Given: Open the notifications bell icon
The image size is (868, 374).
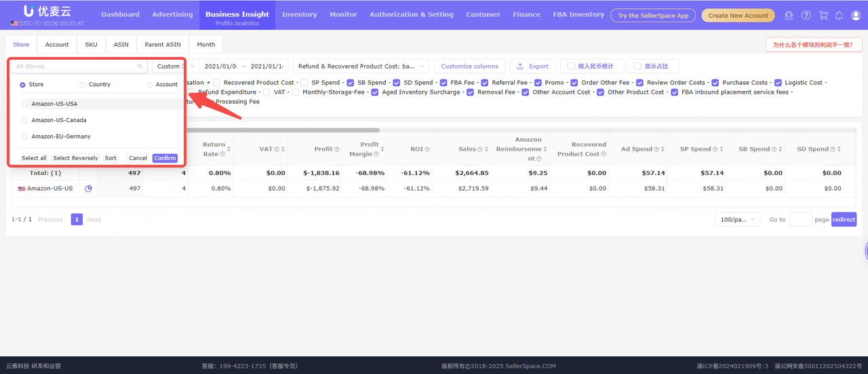Looking at the screenshot, I should [x=840, y=15].
